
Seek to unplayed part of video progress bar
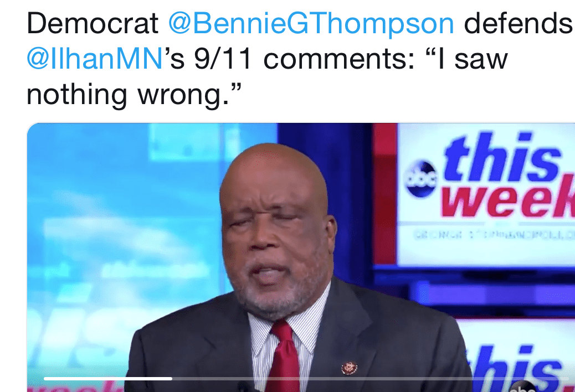pyautogui.click(x=371, y=379)
